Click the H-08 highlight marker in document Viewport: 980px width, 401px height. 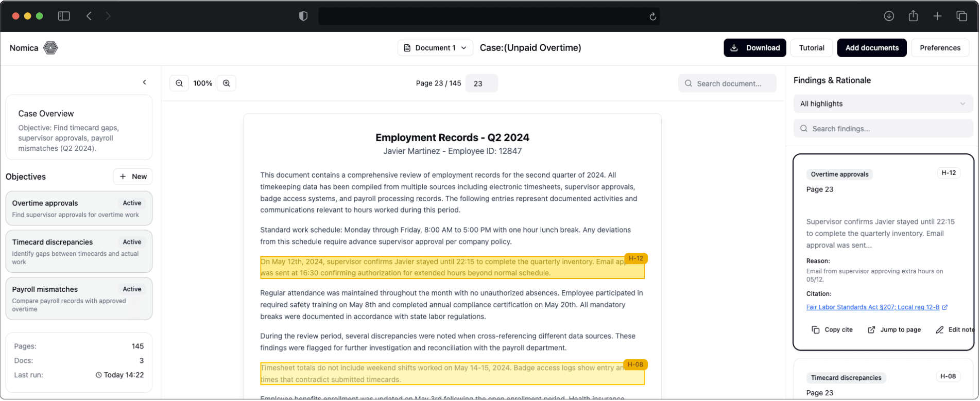635,364
